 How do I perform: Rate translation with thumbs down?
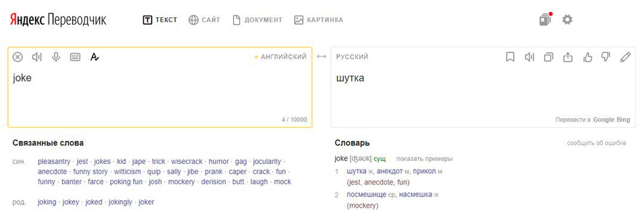[606, 57]
